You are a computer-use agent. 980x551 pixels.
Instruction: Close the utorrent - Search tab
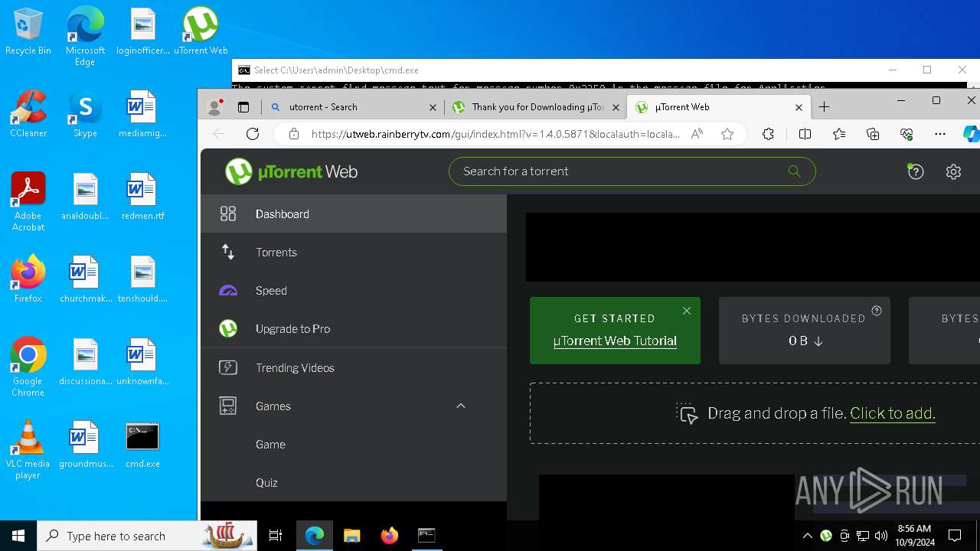click(x=433, y=108)
